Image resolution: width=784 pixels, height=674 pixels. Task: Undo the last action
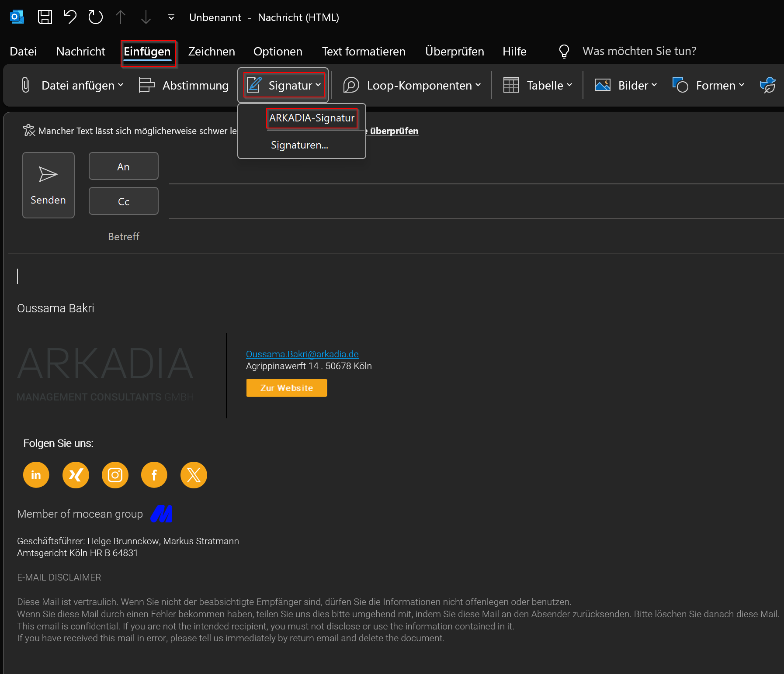[70, 17]
